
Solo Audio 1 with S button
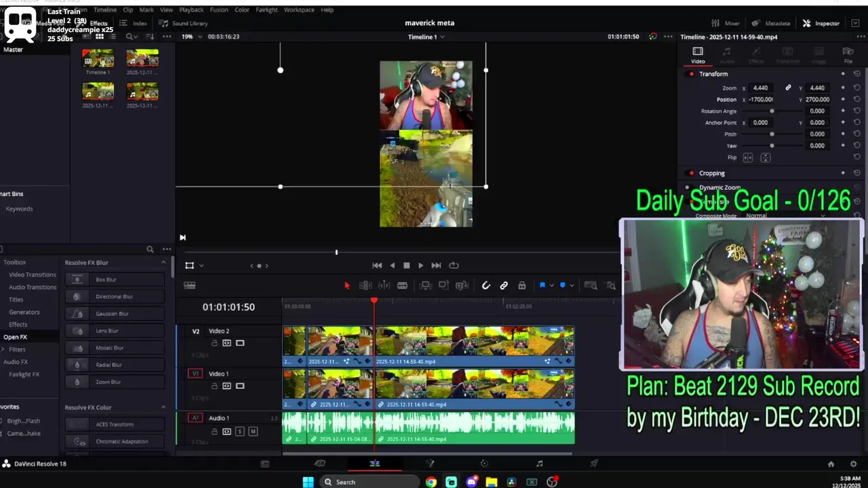(x=239, y=432)
